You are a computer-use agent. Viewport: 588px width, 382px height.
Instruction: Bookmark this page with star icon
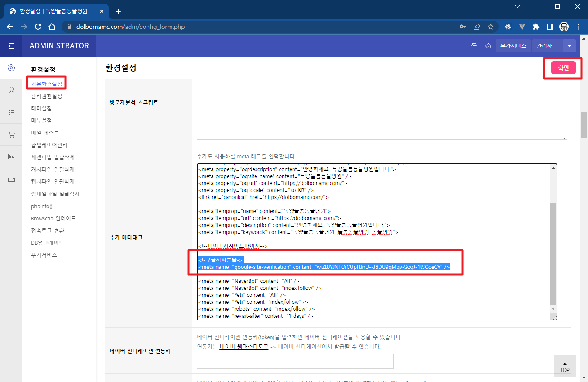491,27
